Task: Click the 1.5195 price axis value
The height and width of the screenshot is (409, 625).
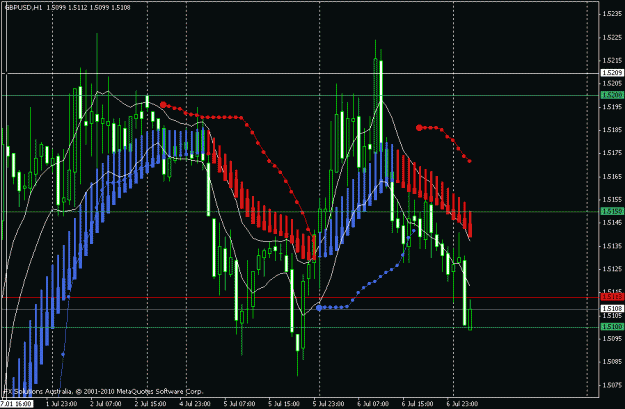Action: tap(613, 106)
